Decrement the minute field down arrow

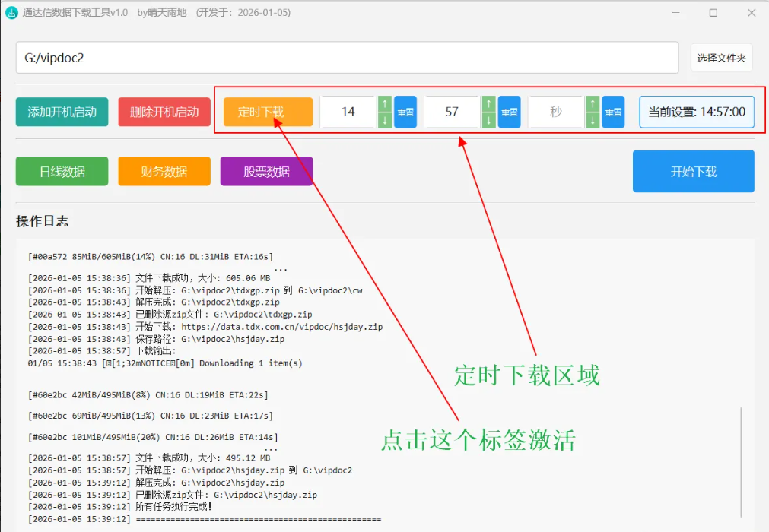[x=489, y=119]
